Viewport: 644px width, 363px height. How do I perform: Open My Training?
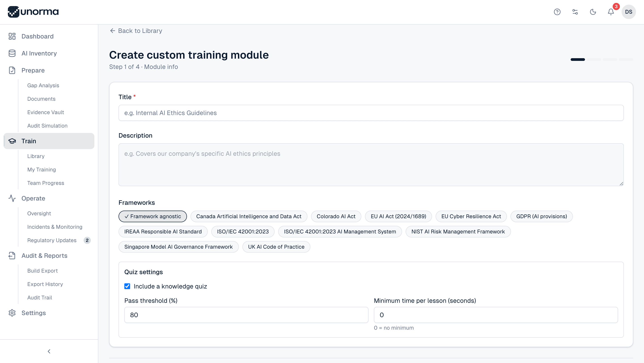point(42,170)
